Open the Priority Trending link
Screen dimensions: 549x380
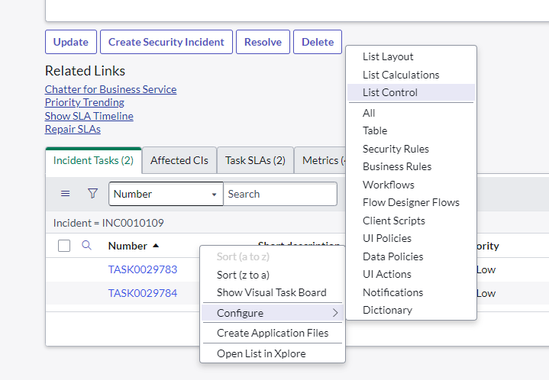[84, 102]
